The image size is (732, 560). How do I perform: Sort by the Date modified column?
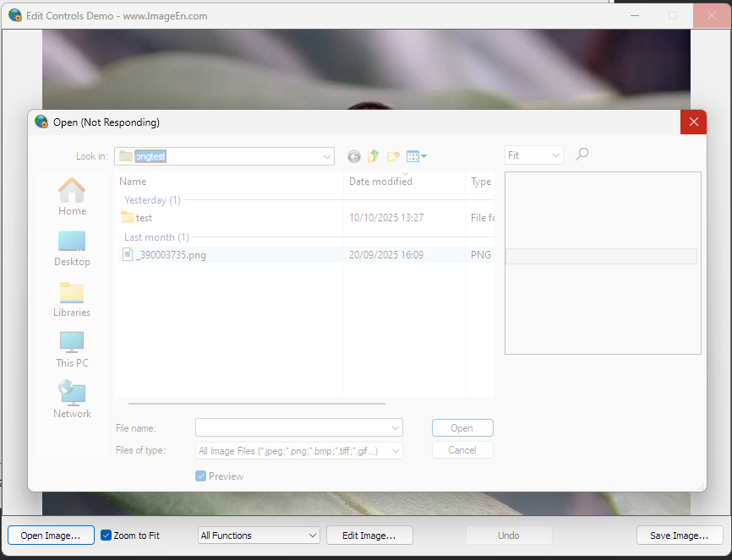click(x=380, y=182)
